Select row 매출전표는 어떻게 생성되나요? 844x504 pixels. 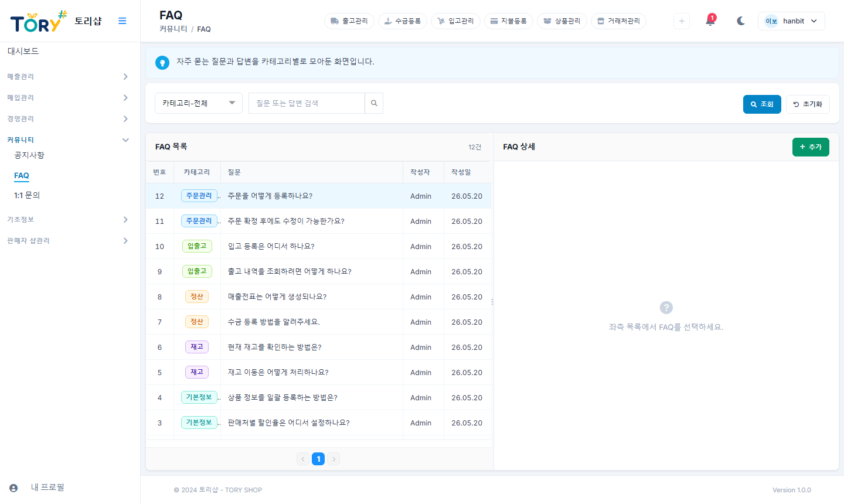[x=318, y=297]
